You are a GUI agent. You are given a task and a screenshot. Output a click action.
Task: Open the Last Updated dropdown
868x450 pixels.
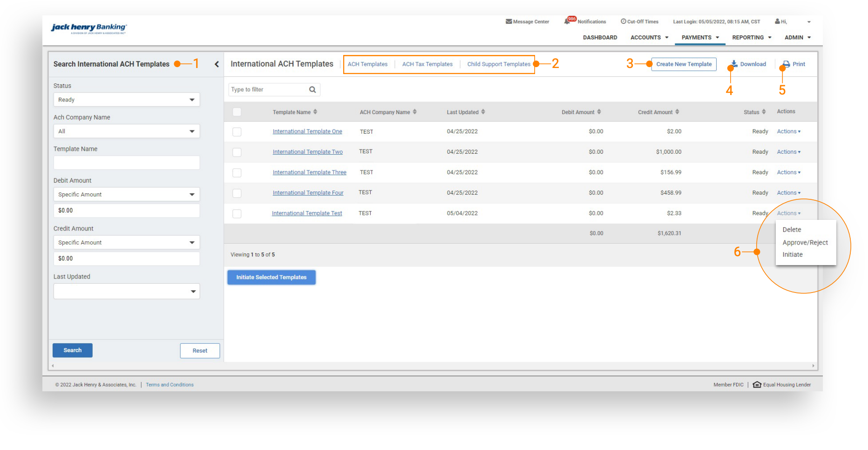[x=126, y=292]
